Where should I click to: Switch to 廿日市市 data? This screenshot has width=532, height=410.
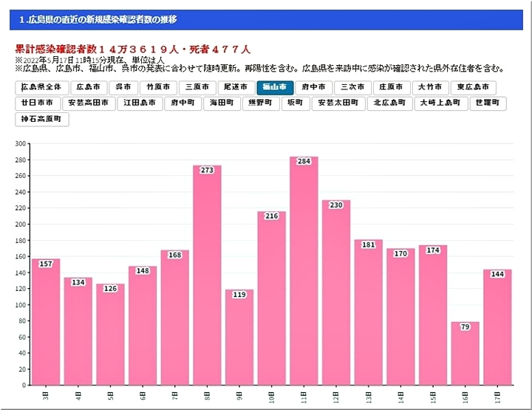coord(37,103)
